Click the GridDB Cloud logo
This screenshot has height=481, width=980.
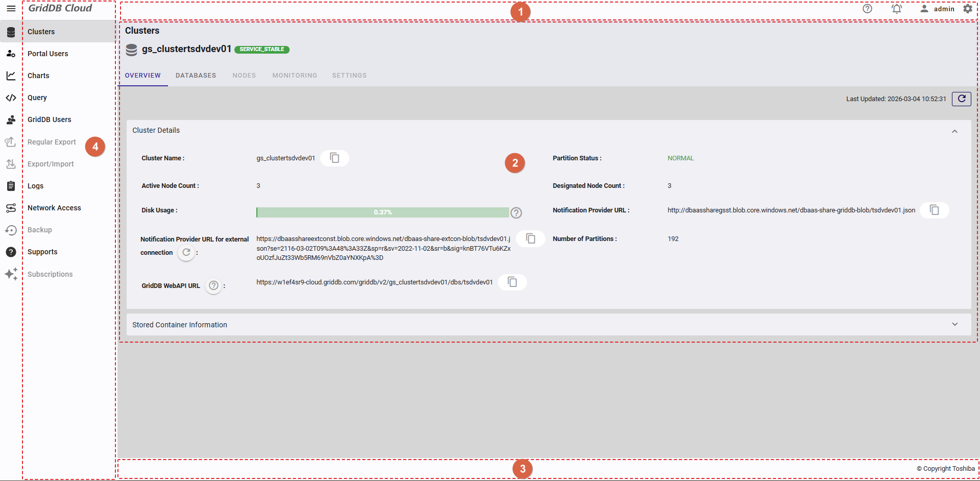60,8
